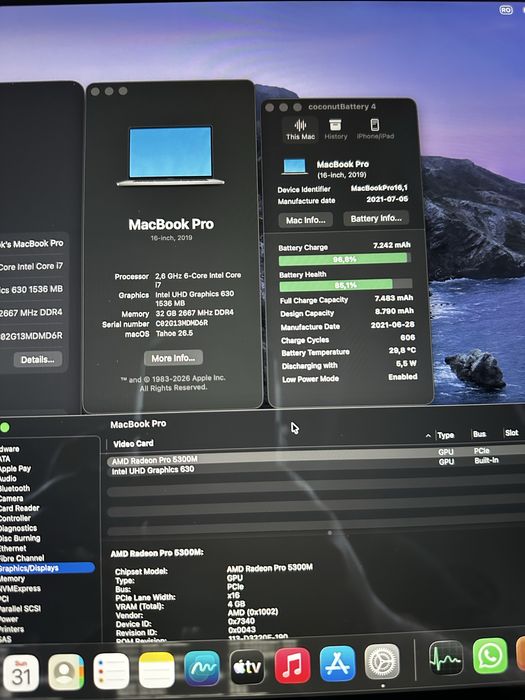Click the Battery Charge 96,8% bar
The image size is (525, 700).
[x=345, y=259]
